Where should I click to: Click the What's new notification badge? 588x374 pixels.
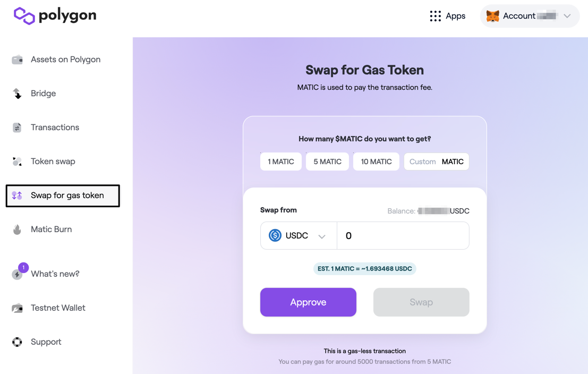coord(23,267)
